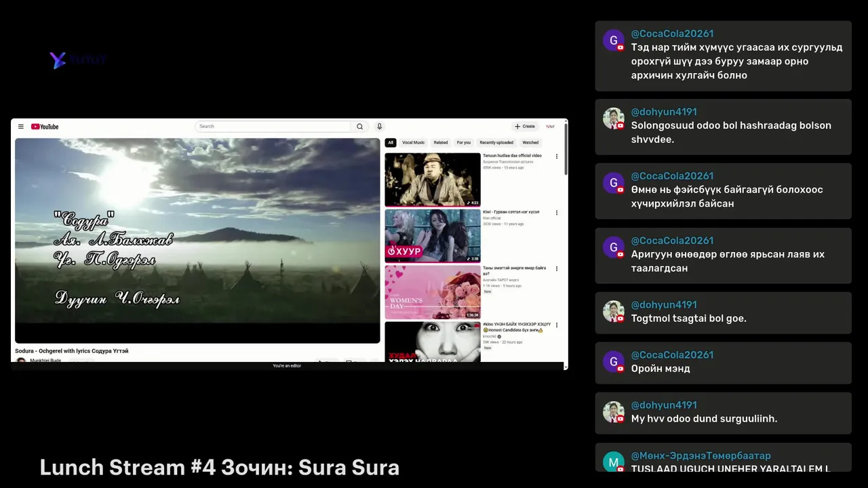Click the Munkhlei Bude channel name

click(x=45, y=361)
